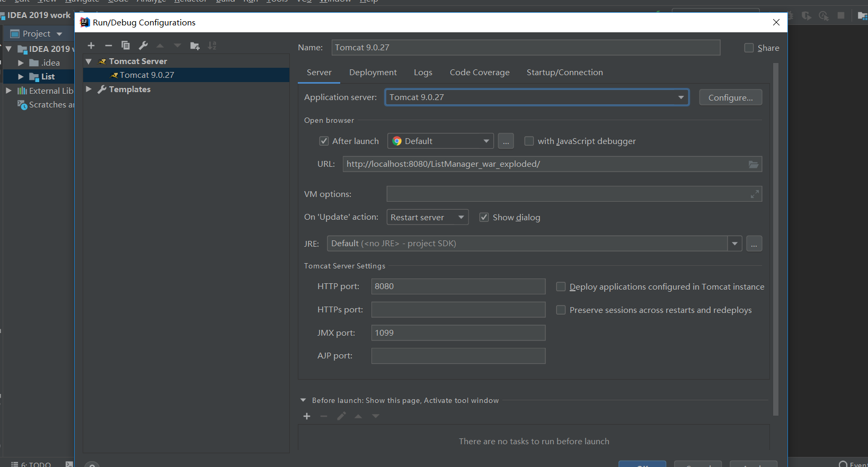The width and height of the screenshot is (868, 467).
Task: Switch to the Logs tab
Action: 423,73
